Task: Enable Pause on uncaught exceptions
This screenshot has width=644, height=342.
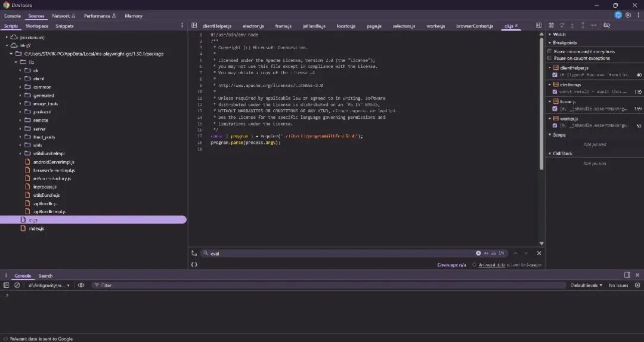Action: (x=550, y=51)
